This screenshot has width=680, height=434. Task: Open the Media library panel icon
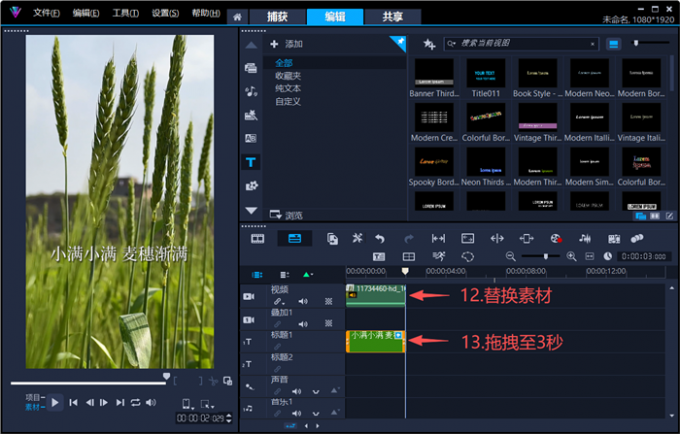(251, 68)
